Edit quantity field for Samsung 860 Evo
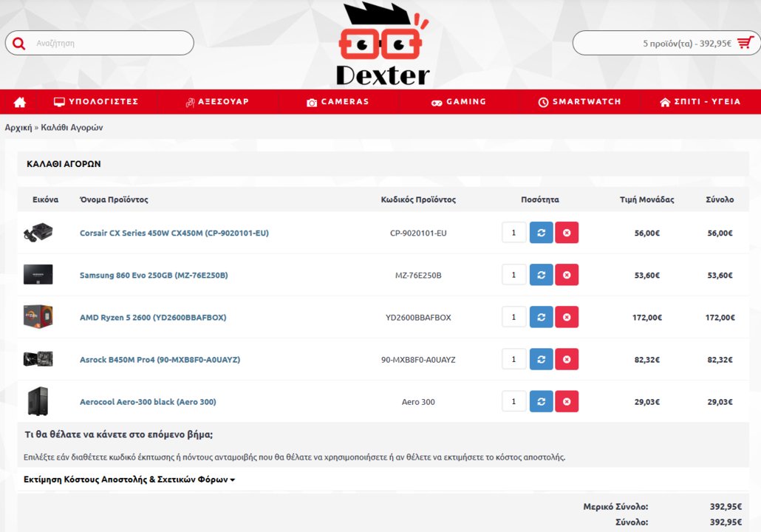 [514, 275]
